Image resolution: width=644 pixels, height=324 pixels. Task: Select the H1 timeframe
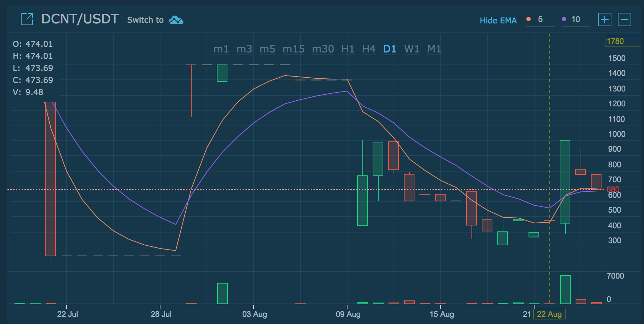point(348,49)
